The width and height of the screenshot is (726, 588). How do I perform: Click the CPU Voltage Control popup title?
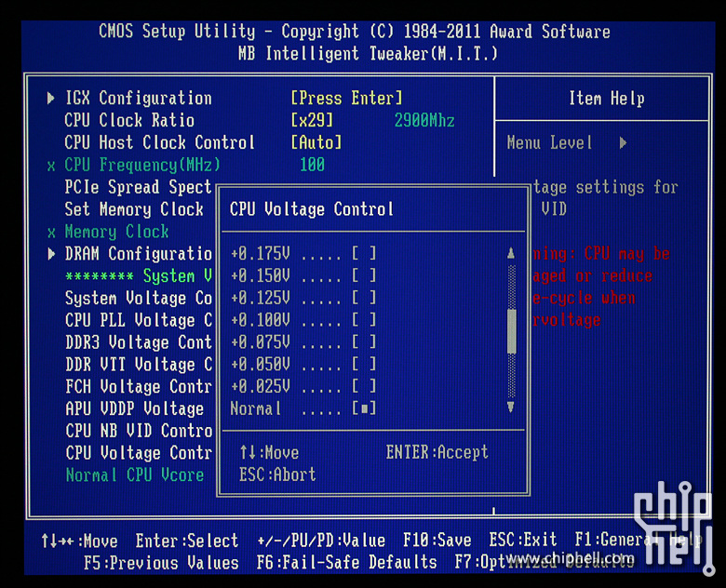pos(312,209)
